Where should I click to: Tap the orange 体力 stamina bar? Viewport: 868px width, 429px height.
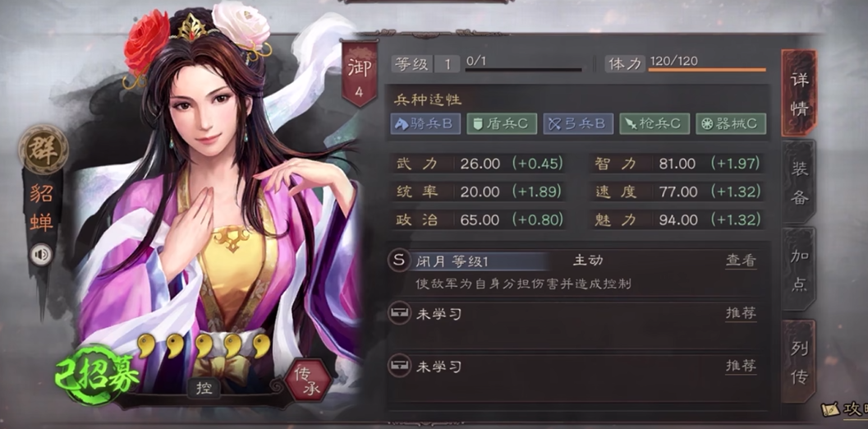tap(707, 70)
